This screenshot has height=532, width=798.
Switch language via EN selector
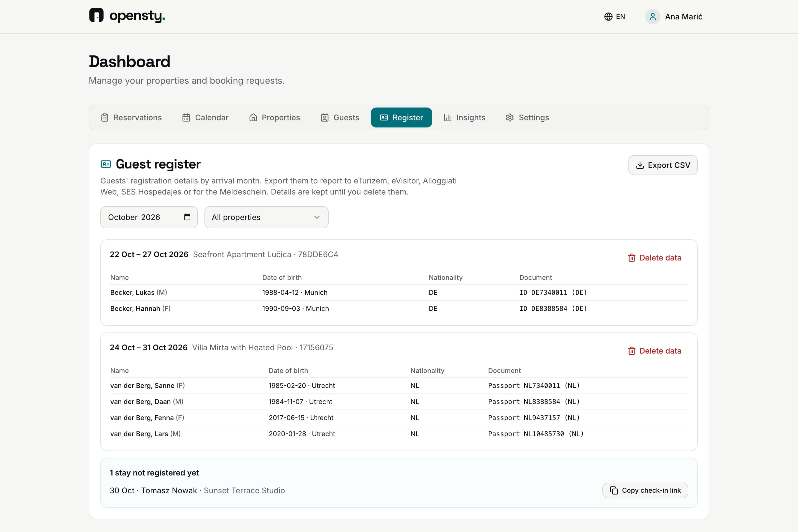click(x=615, y=17)
